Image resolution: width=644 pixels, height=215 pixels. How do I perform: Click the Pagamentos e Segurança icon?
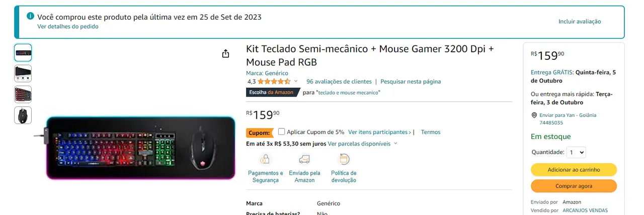pos(265,160)
